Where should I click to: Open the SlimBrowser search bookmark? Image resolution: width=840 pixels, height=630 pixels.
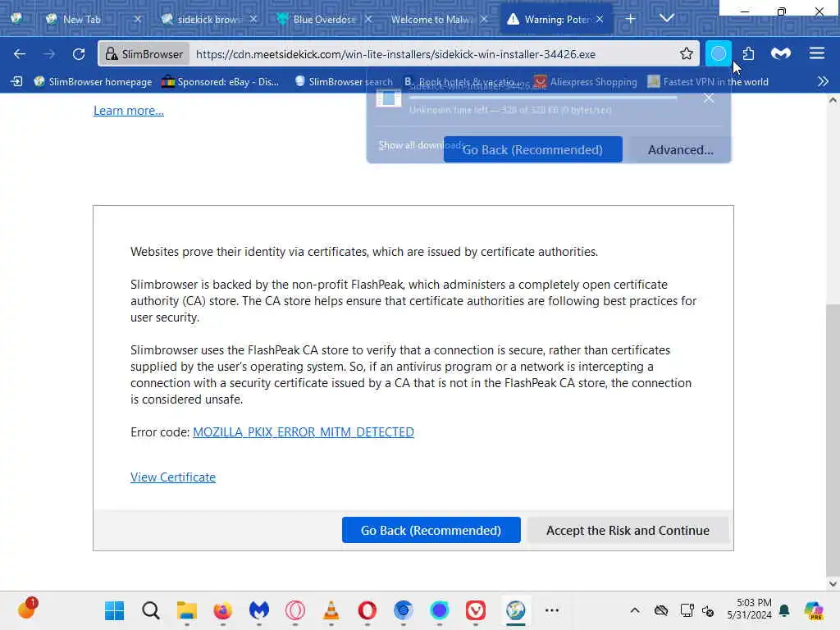coord(344,81)
